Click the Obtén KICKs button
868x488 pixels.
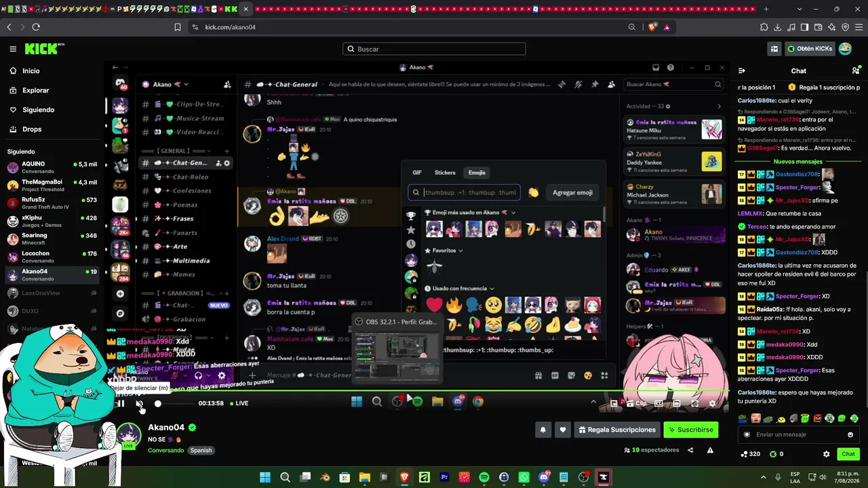coord(810,49)
